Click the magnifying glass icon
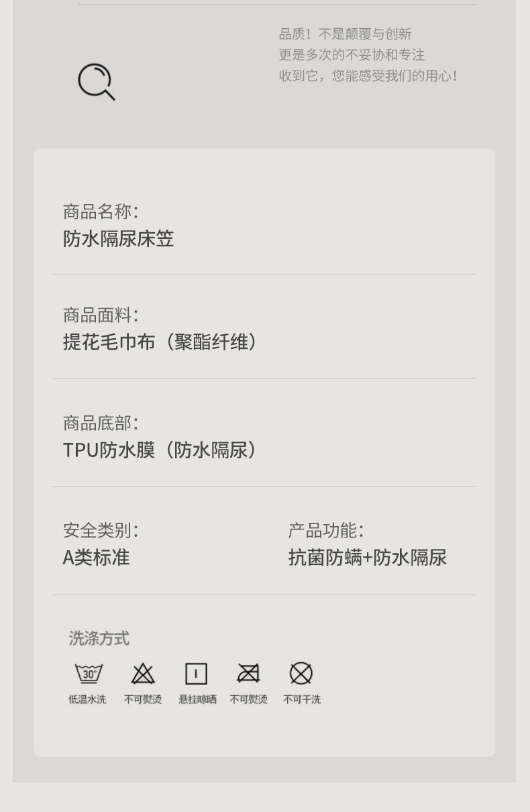Image resolution: width=530 pixels, height=812 pixels. (96, 82)
